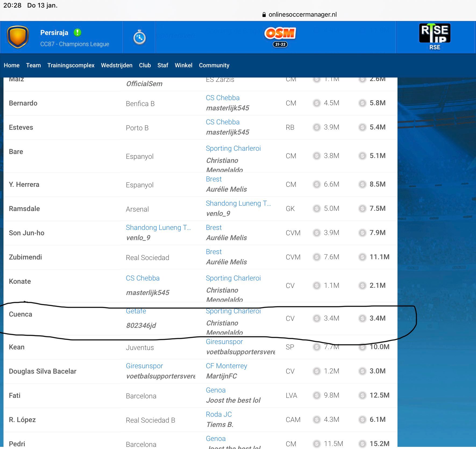This screenshot has height=449, width=476.
Task: Click coin icon beside Esteves 3.9M value
Action: [317, 127]
